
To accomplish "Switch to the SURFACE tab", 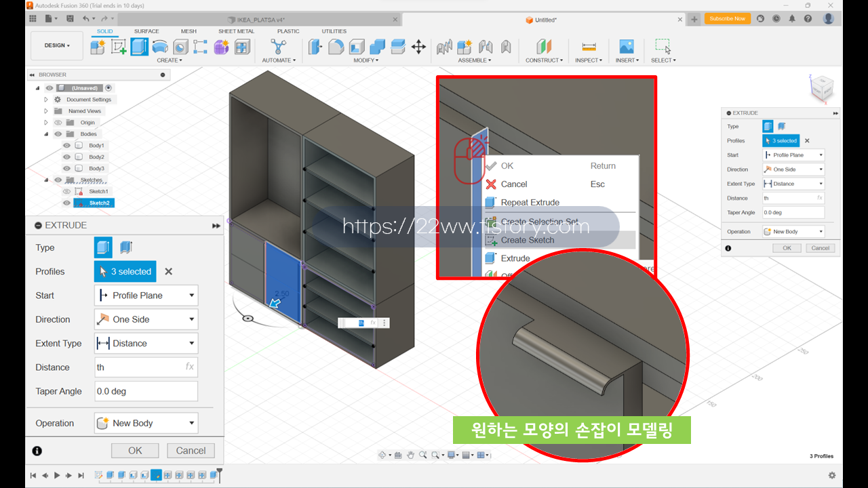I will (146, 31).
